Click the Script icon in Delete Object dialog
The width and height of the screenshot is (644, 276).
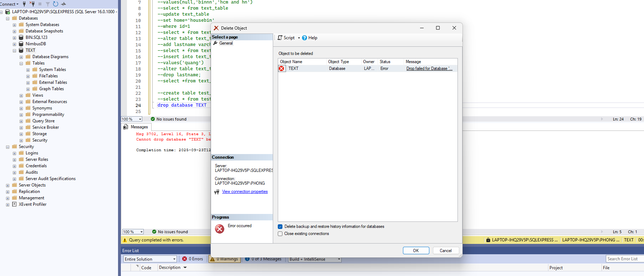click(280, 38)
